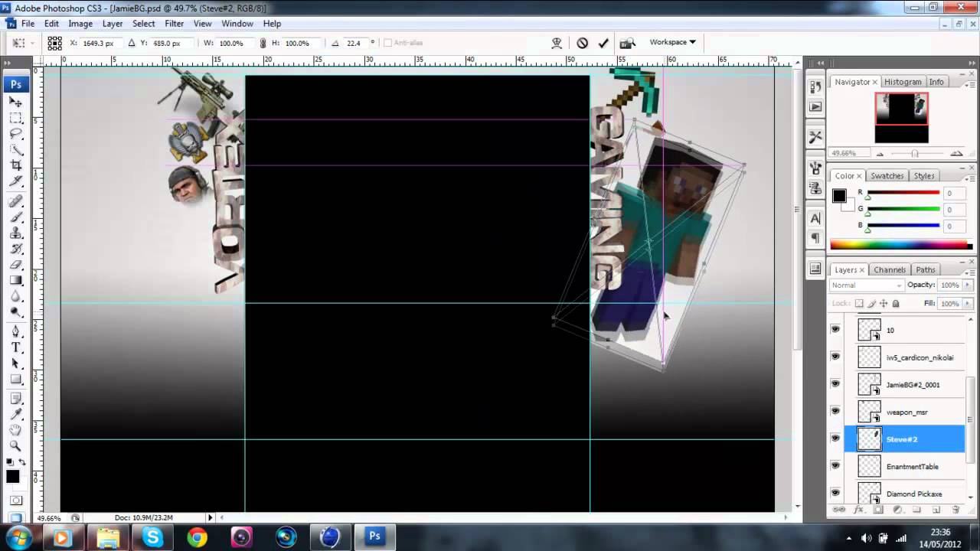Select the Blur tool

15,297
